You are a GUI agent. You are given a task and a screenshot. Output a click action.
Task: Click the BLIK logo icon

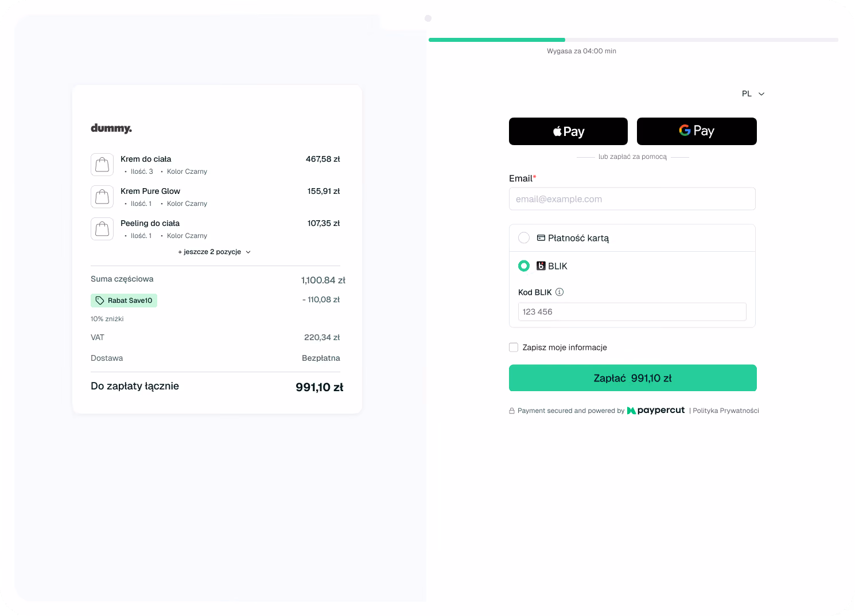click(541, 266)
